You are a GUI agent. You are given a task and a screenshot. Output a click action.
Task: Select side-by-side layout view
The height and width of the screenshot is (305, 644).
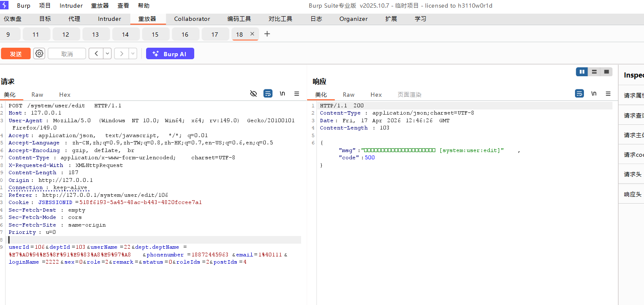coord(582,72)
